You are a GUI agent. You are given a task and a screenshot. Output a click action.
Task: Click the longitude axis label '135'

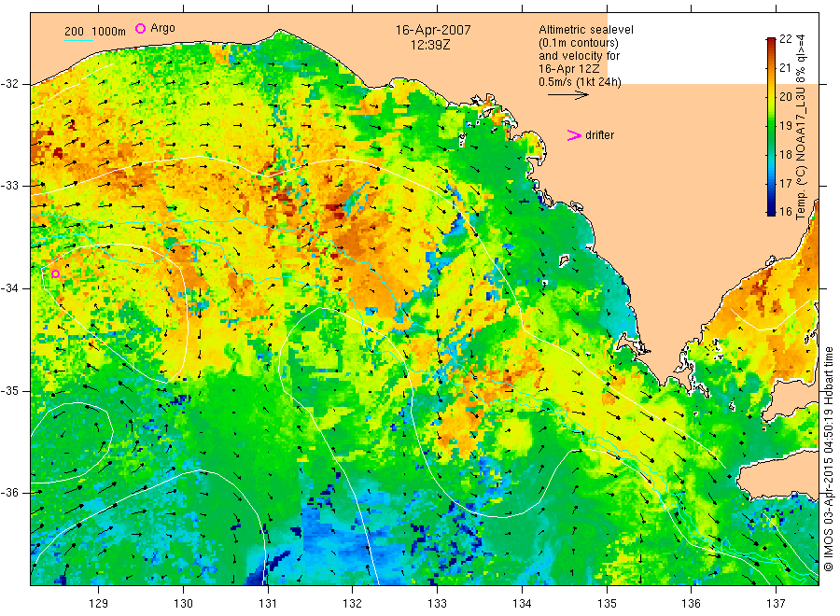[607, 604]
